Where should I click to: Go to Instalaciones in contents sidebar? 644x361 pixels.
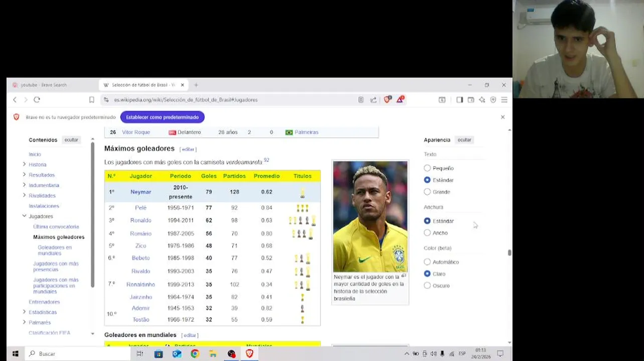44,206
